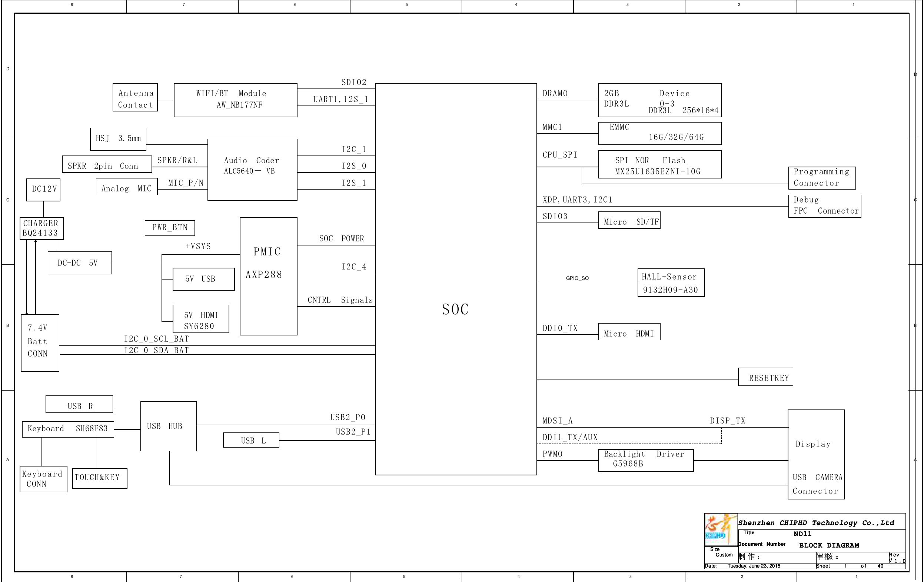Image resolution: width=924 pixels, height=582 pixels.
Task: Click the USB HUB block
Action: (x=169, y=426)
